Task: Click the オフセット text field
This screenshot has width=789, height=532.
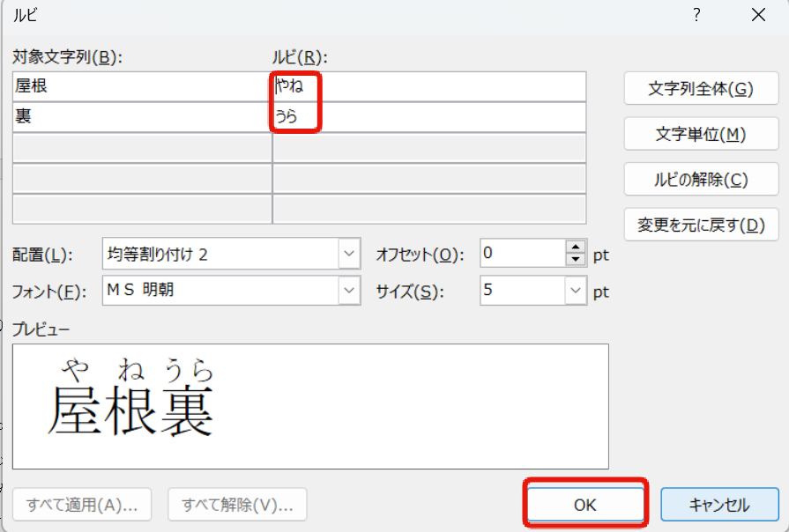Action: [522, 255]
